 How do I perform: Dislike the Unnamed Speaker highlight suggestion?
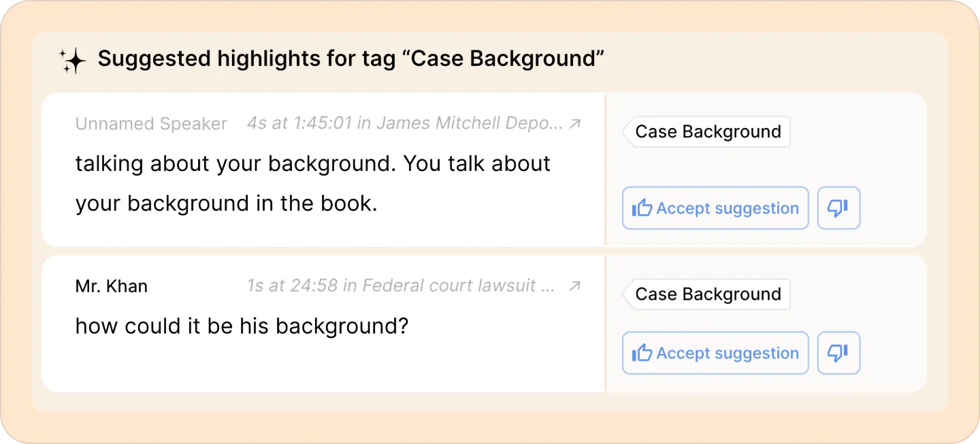click(838, 208)
